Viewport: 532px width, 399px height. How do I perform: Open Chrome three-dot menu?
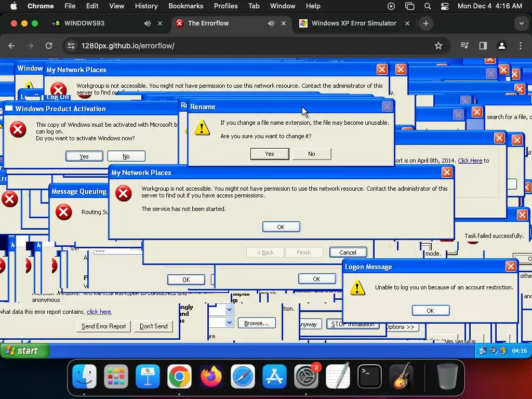click(521, 46)
